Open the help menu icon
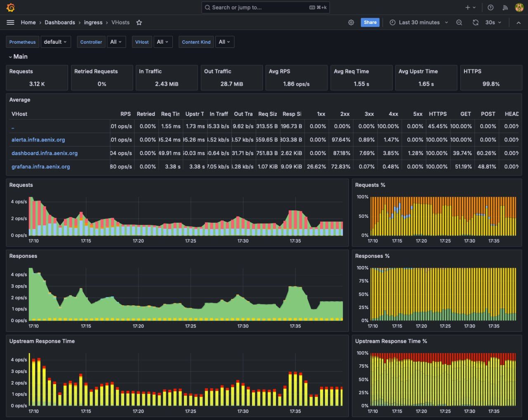 (490, 7)
